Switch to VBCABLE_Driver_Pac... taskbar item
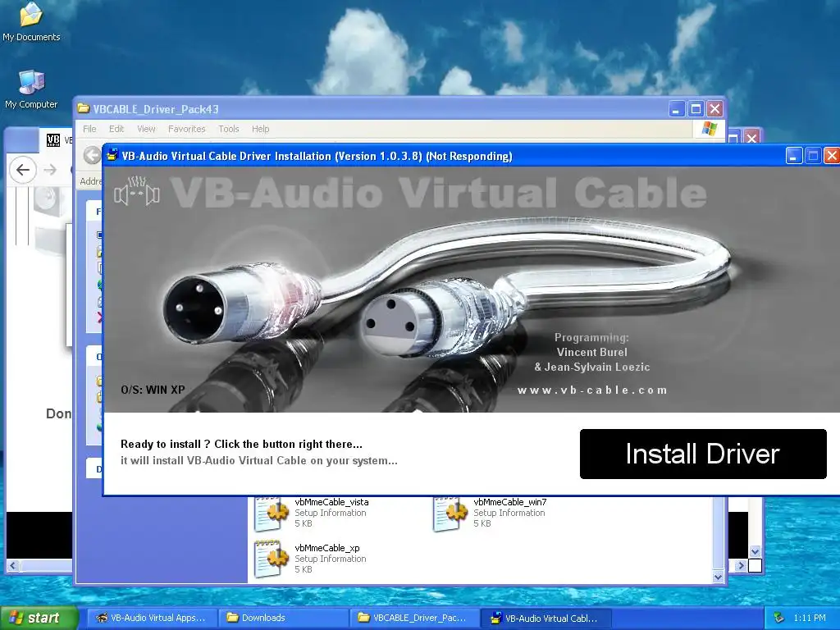 pyautogui.click(x=414, y=618)
